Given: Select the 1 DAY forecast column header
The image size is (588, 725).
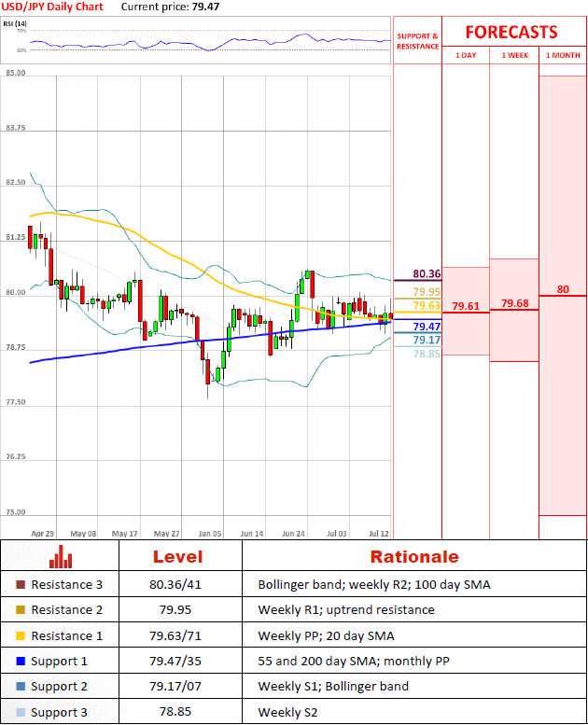Looking at the screenshot, I should coord(466,55).
